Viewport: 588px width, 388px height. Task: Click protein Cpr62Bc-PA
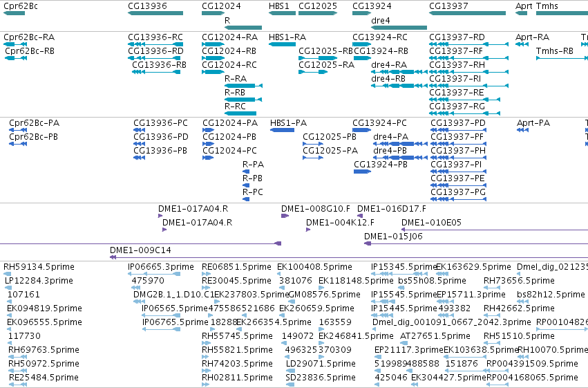click(x=34, y=123)
